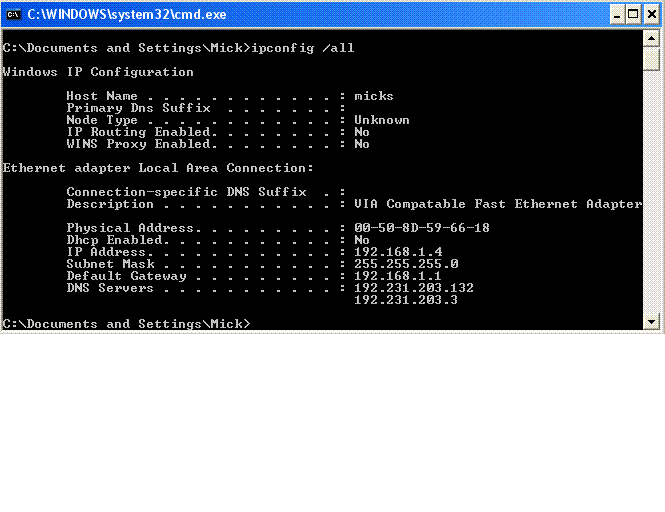This screenshot has width=665, height=512.
Task: Click the IP Address value 192.168.1.4
Action: pos(398,252)
